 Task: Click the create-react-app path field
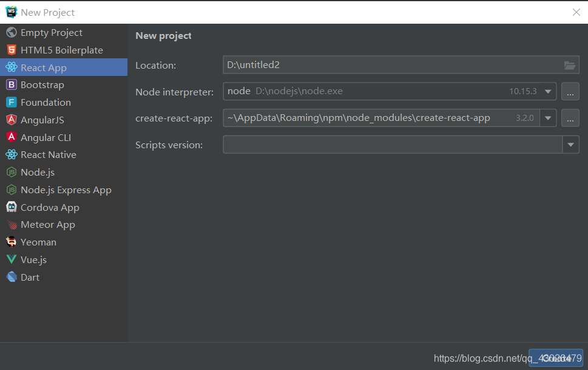pos(381,118)
